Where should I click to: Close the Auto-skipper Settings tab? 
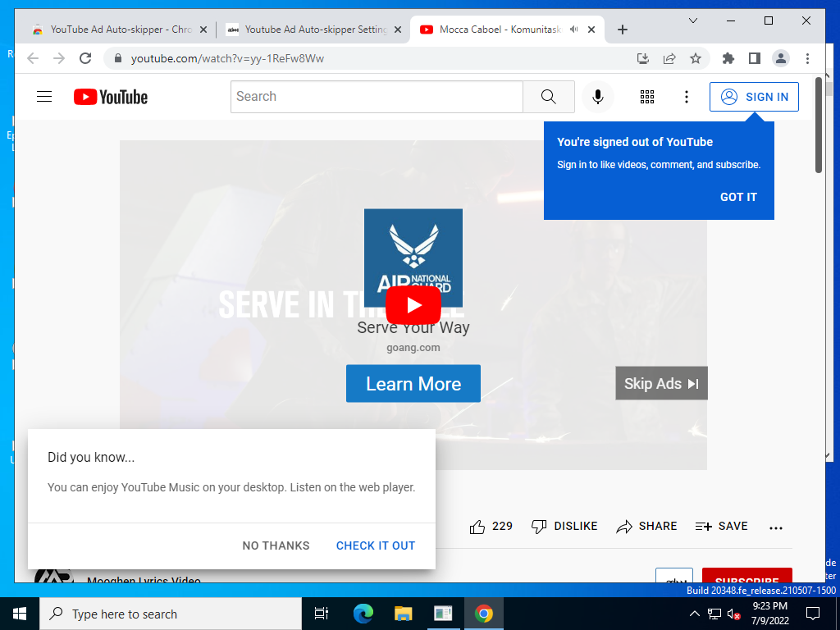pyautogui.click(x=398, y=30)
